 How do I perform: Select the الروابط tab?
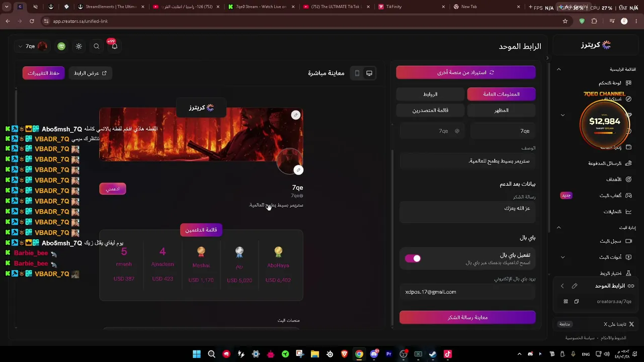click(x=430, y=94)
